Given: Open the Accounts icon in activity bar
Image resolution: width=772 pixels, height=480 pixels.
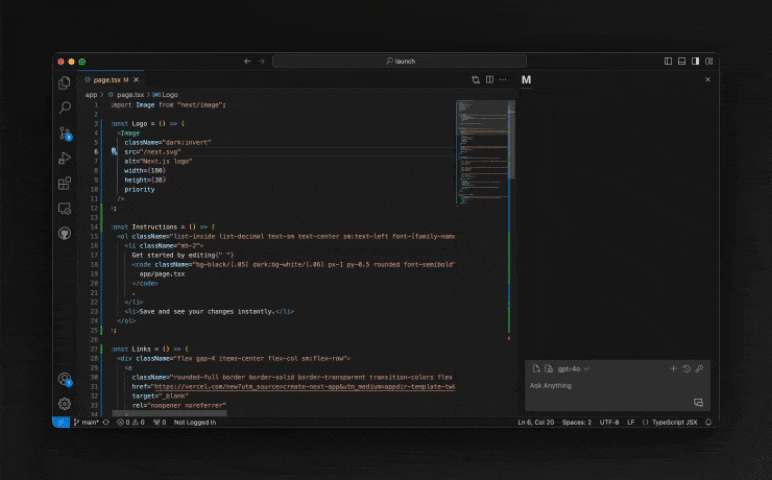Looking at the screenshot, I should [x=64, y=379].
